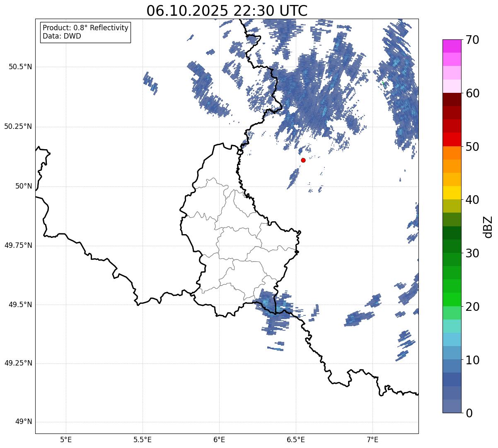Click the bright red colorbar segment above 50

point(452,139)
